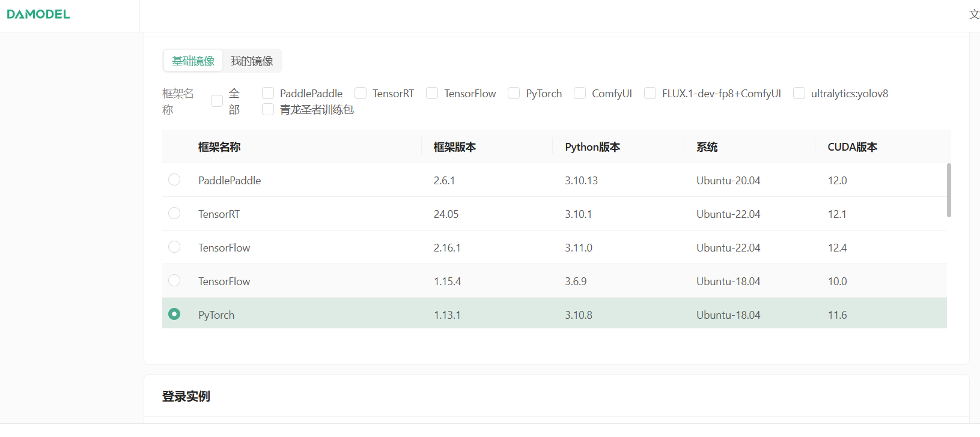Select the PaddlePaddle 2.6.1 image radio button
980x437 pixels.
point(174,179)
